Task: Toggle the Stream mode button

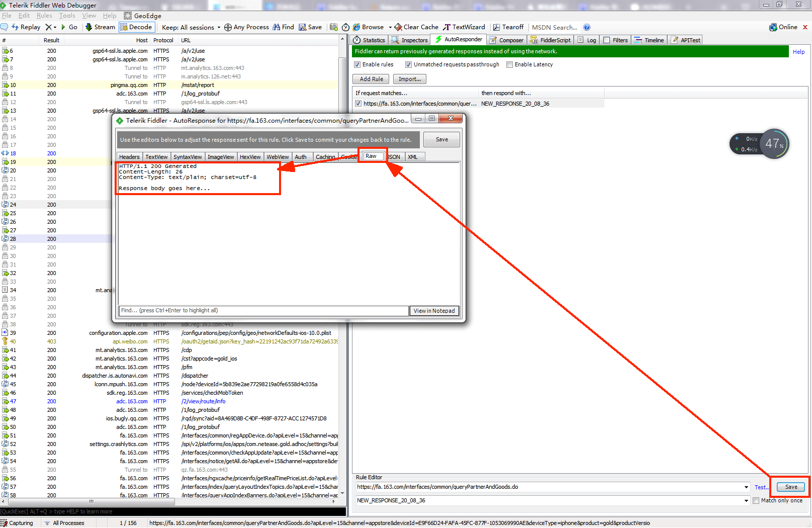Action: tap(101, 27)
